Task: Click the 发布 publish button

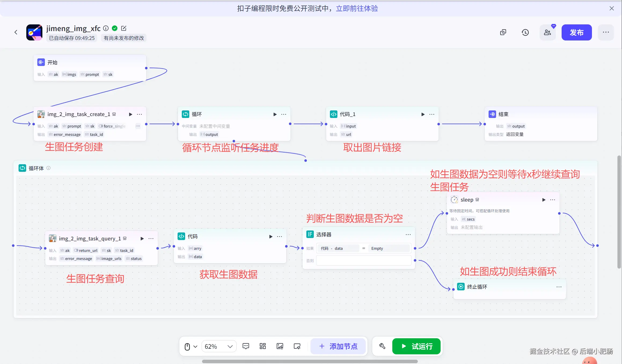Action: pyautogui.click(x=576, y=32)
